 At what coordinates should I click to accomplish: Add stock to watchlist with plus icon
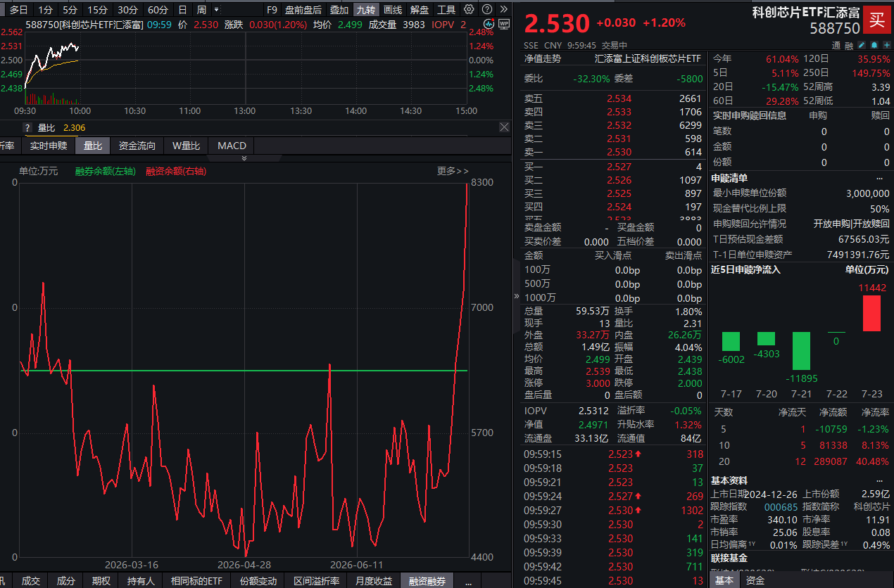tap(887, 45)
